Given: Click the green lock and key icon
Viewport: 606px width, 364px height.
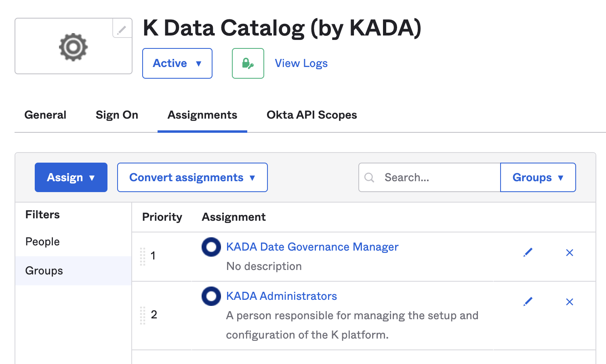Looking at the screenshot, I should pyautogui.click(x=248, y=63).
